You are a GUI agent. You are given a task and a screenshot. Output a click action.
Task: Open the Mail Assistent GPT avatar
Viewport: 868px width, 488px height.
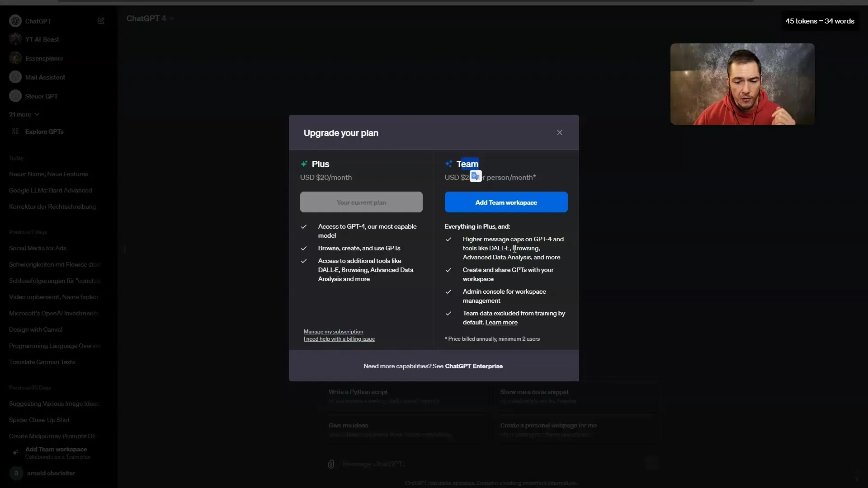[x=15, y=77]
